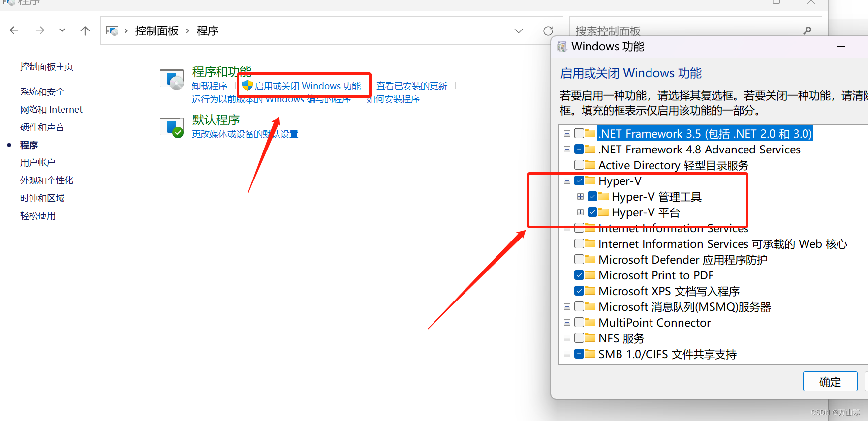Collapse the Hyper-V node
868x421 pixels.
tap(567, 181)
